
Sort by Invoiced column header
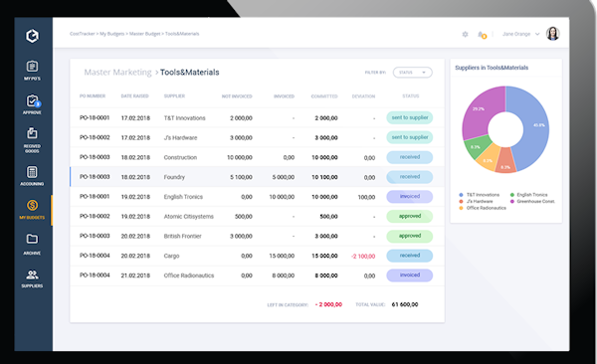[x=284, y=96]
